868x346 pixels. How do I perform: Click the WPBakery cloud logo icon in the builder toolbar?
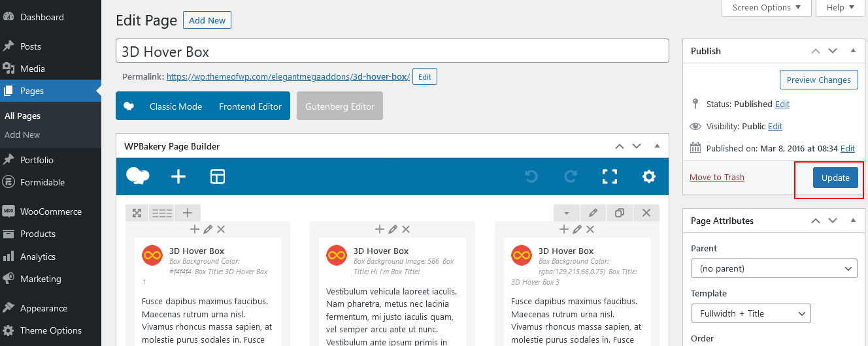coord(137,176)
